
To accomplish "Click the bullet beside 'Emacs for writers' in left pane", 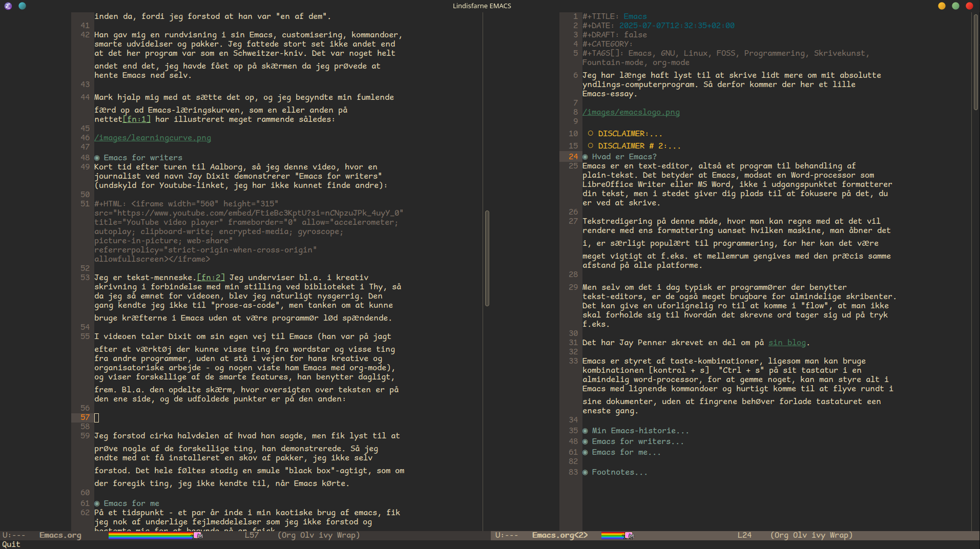I will point(97,158).
